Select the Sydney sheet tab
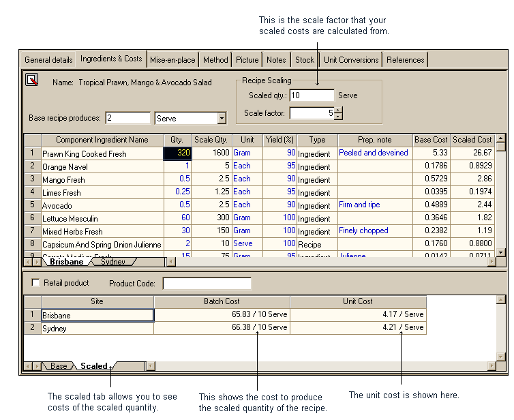Viewport: 514px width, 420px height. [x=112, y=262]
